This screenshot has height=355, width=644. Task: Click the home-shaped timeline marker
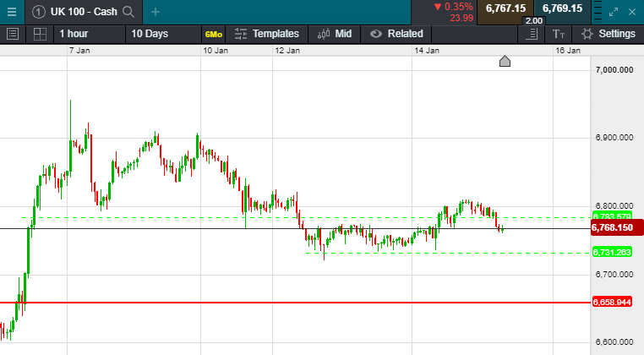click(505, 61)
